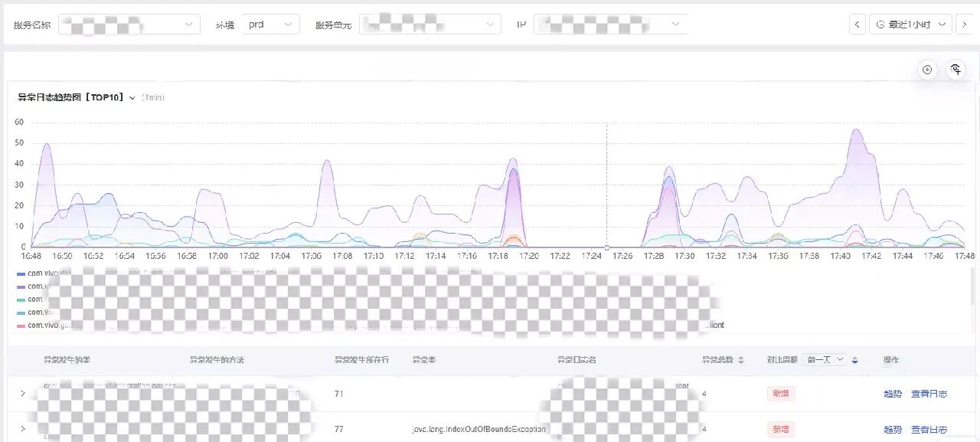The image size is (980, 442).
Task: Open the 服务名称 dropdown
Action: [x=129, y=25]
